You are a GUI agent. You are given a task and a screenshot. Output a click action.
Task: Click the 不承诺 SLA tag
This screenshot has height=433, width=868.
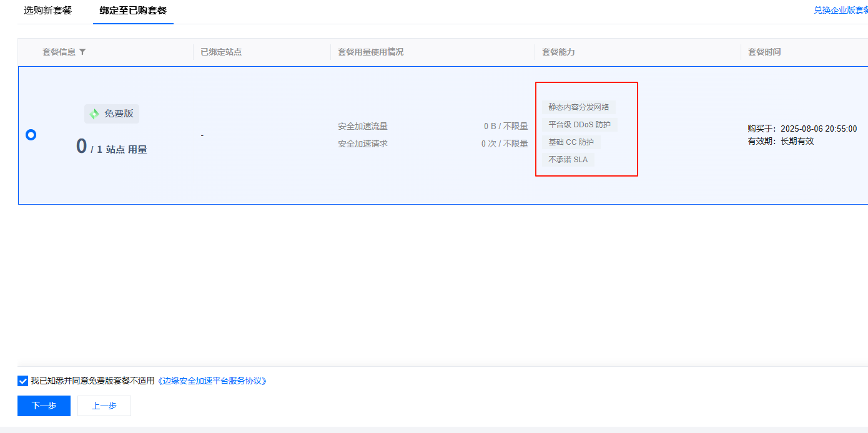click(x=568, y=159)
